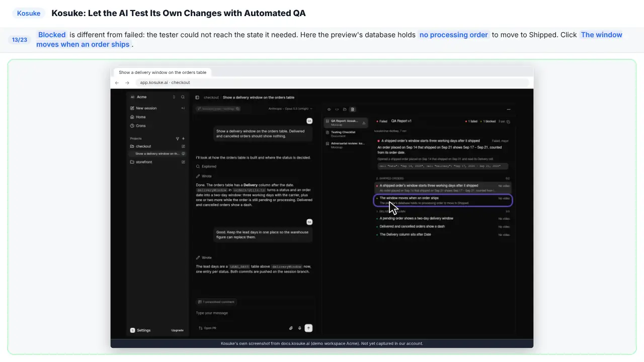Click the Open PR button
Image resolution: width=644 pixels, height=362 pixels.
(207, 328)
